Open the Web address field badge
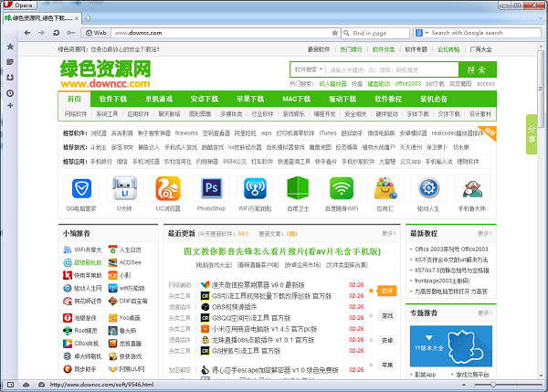 point(96,33)
